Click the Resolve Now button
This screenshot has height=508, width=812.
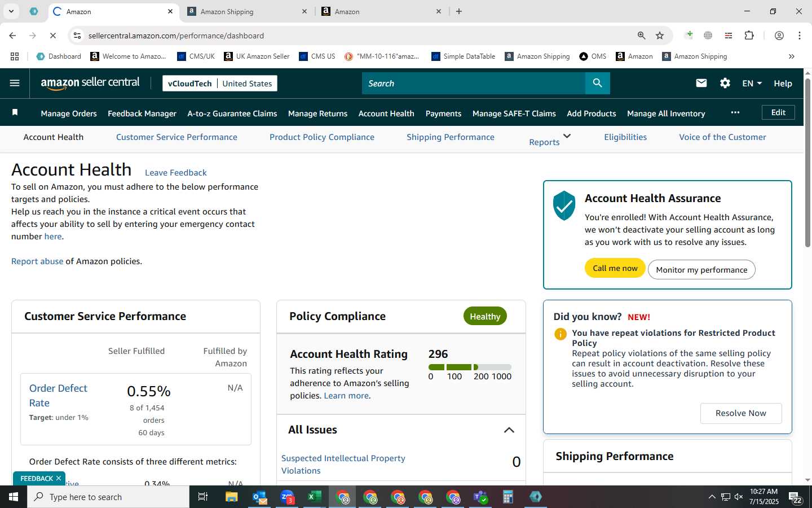point(741,413)
